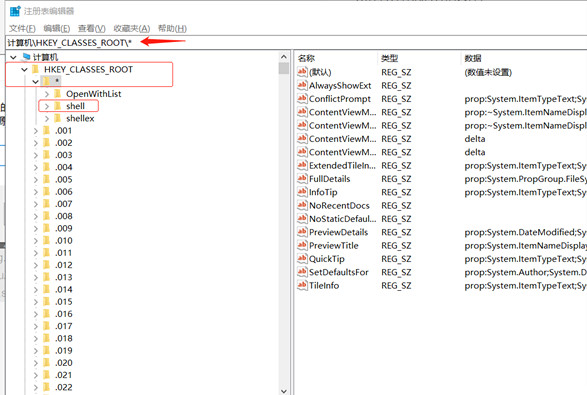Screen dimensions: 587x395
Task: Expand the OpenWithList key
Action: (47, 94)
